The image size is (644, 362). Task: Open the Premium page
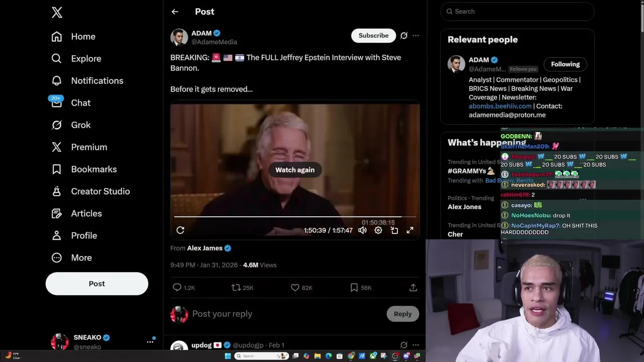tap(79, 147)
